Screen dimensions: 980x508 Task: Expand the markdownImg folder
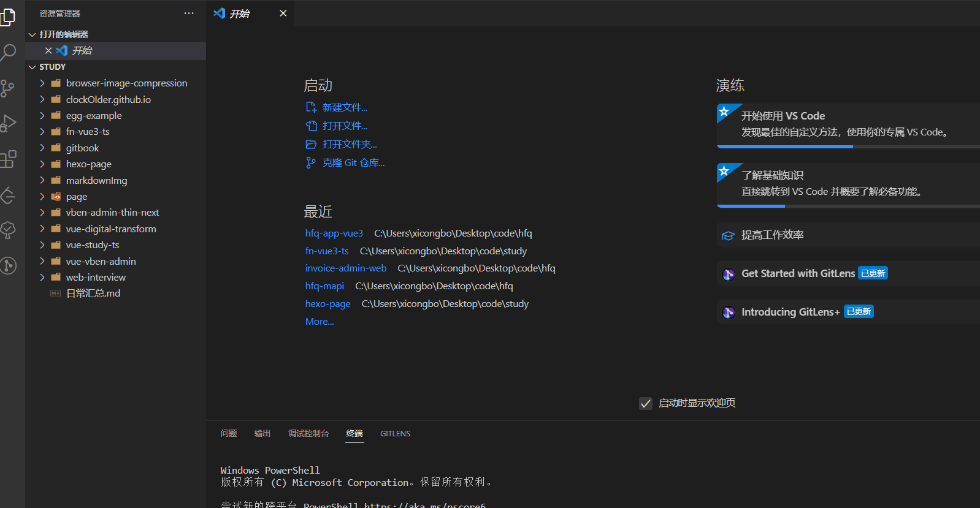(x=42, y=180)
